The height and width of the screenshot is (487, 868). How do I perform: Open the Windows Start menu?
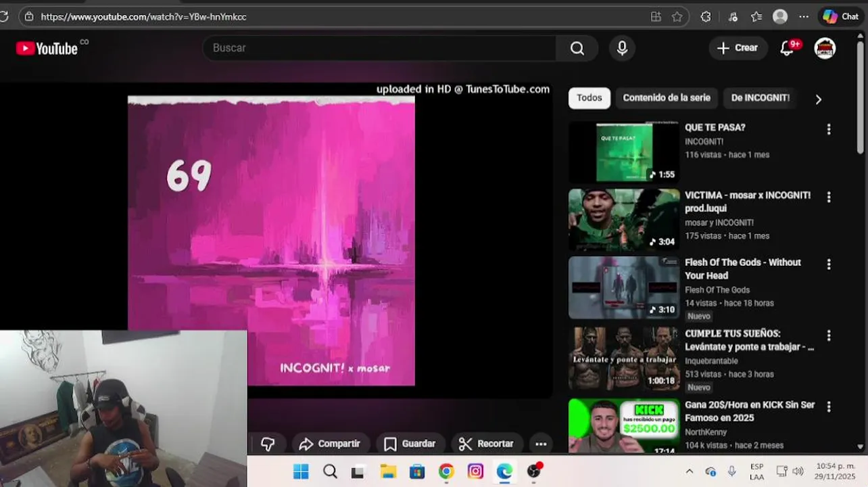[301, 471]
